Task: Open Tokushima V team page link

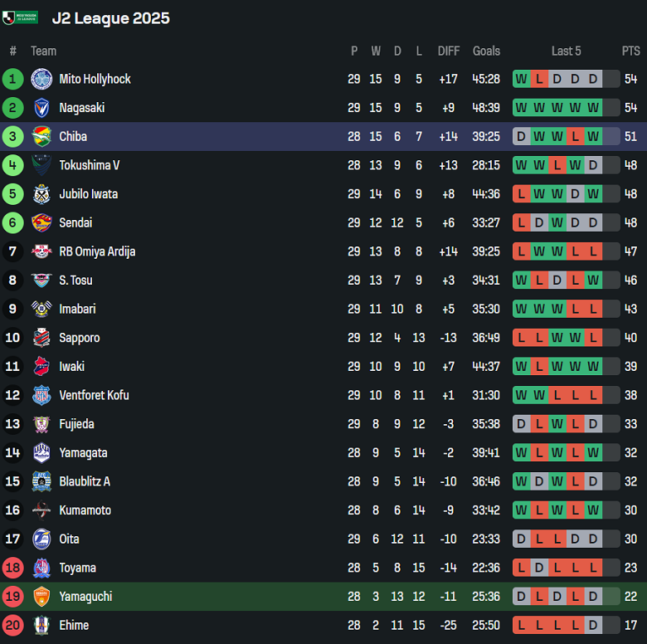Action: (x=89, y=165)
